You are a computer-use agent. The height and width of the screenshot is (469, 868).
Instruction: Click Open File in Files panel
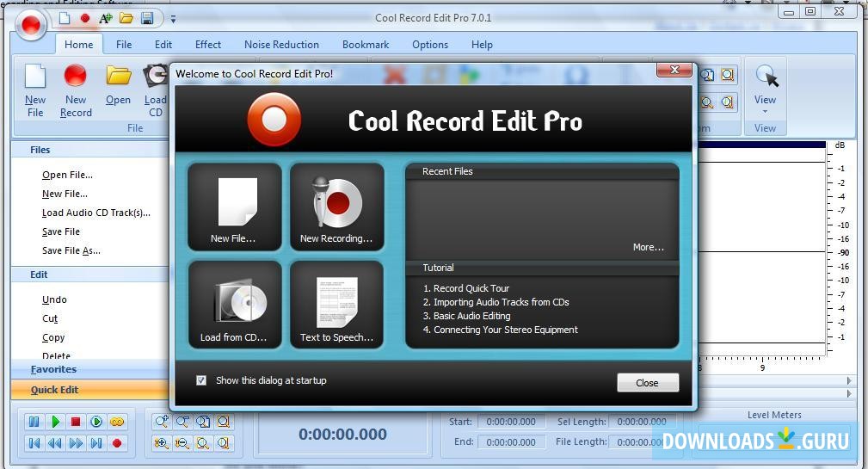point(68,175)
